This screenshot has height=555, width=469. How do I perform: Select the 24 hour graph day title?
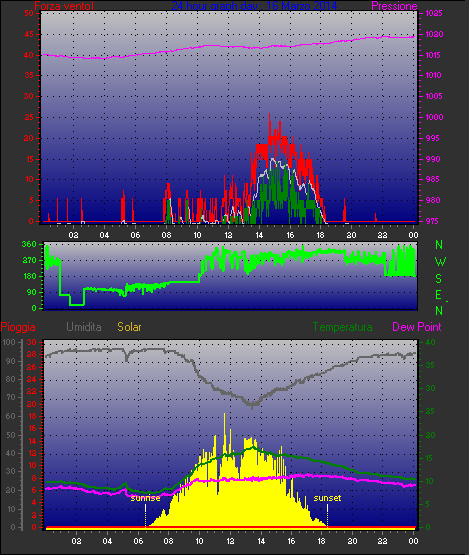[x=254, y=6]
